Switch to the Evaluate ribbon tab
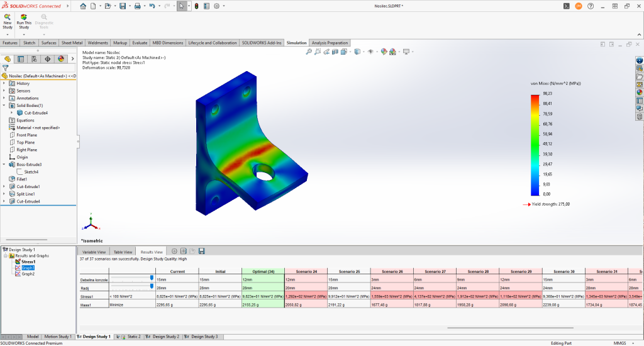Screen dimensions: 644x346 pos(140,43)
